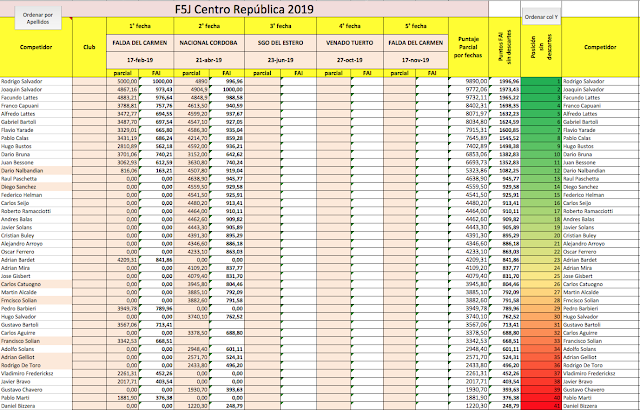Select the partial total cell '8402,31'
Viewport: 640px width, 410px height.
pyautogui.click(x=468, y=106)
